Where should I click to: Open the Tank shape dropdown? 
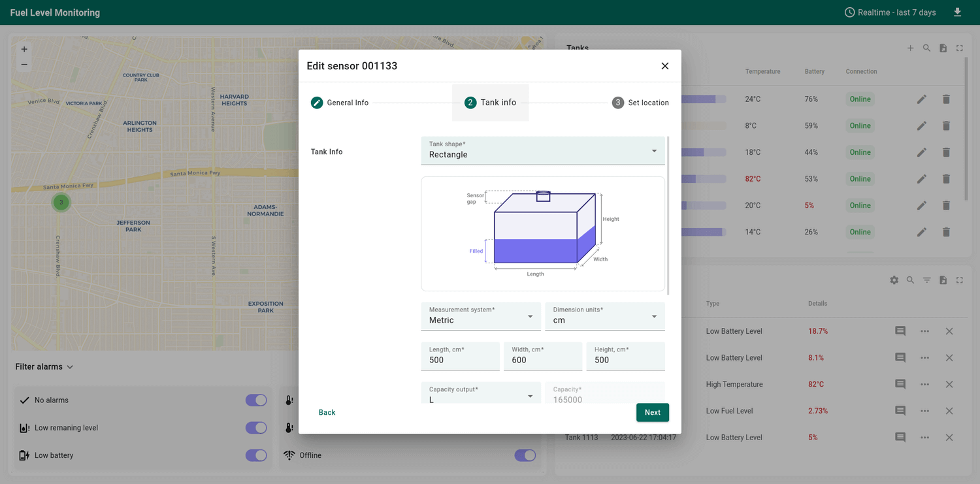[542, 151]
